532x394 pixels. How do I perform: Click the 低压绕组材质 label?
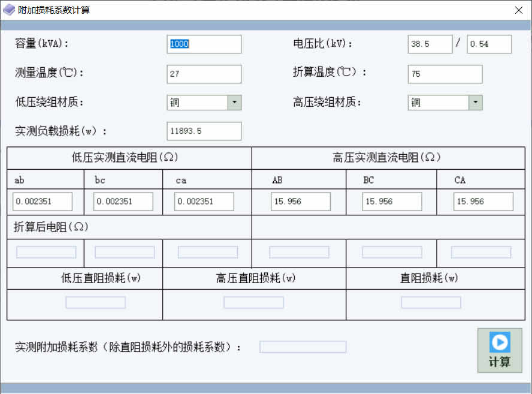pos(49,101)
